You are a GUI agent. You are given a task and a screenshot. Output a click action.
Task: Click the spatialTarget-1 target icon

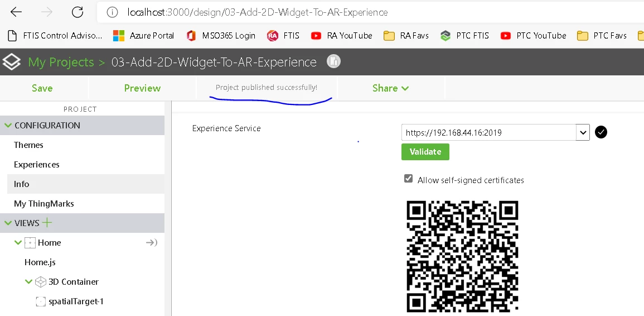tap(41, 301)
